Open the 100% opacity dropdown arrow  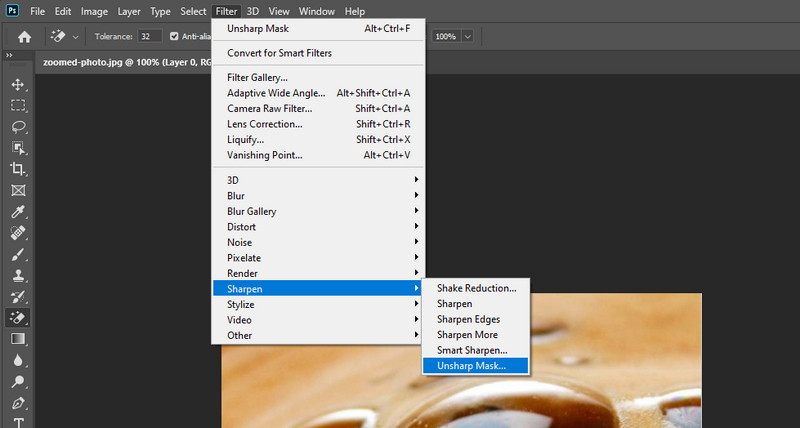(468, 36)
